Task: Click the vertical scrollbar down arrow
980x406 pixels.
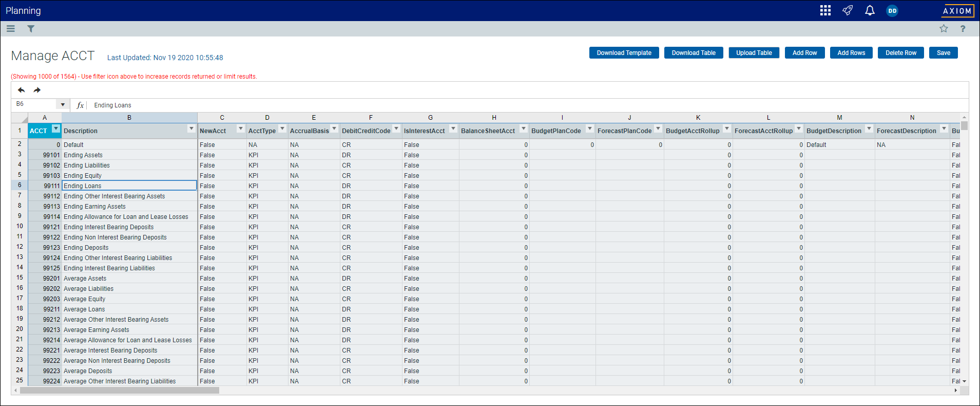Action: pos(964,381)
